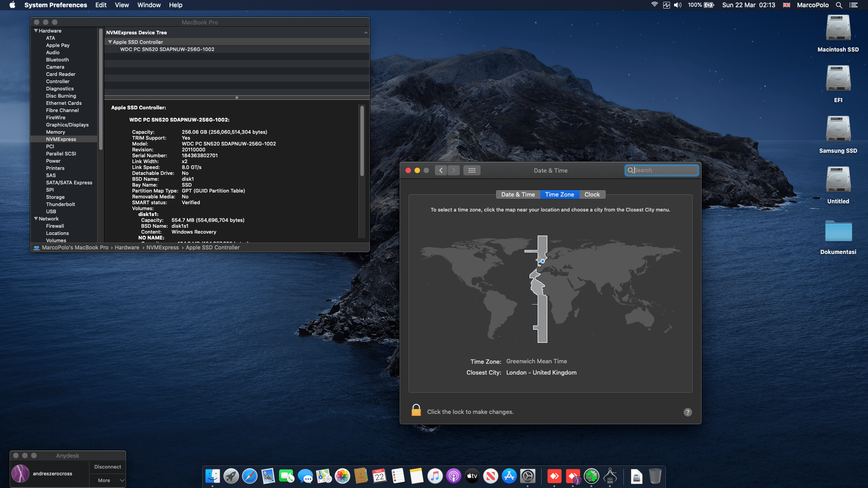Click the forward arrow in Date & Time
The height and width of the screenshot is (488, 868).
(453, 170)
